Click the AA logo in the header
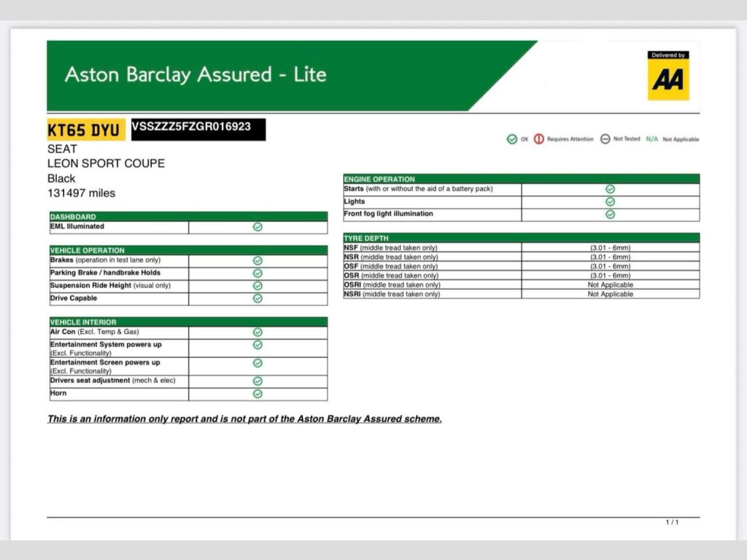The width and height of the screenshot is (747, 560). pos(667,76)
